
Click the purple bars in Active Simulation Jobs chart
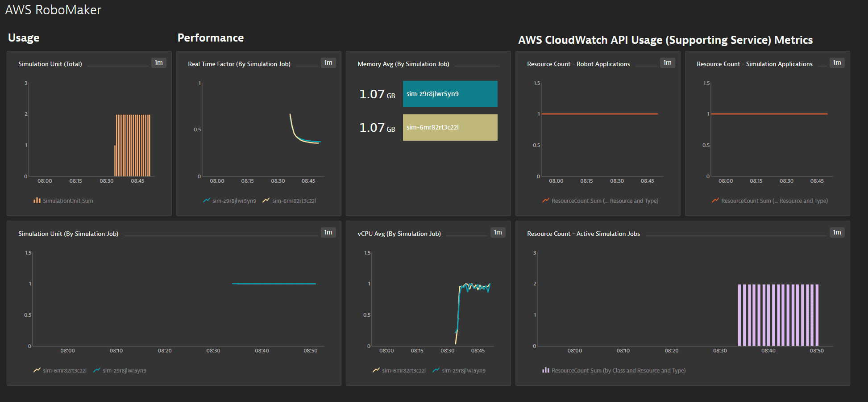click(x=778, y=315)
